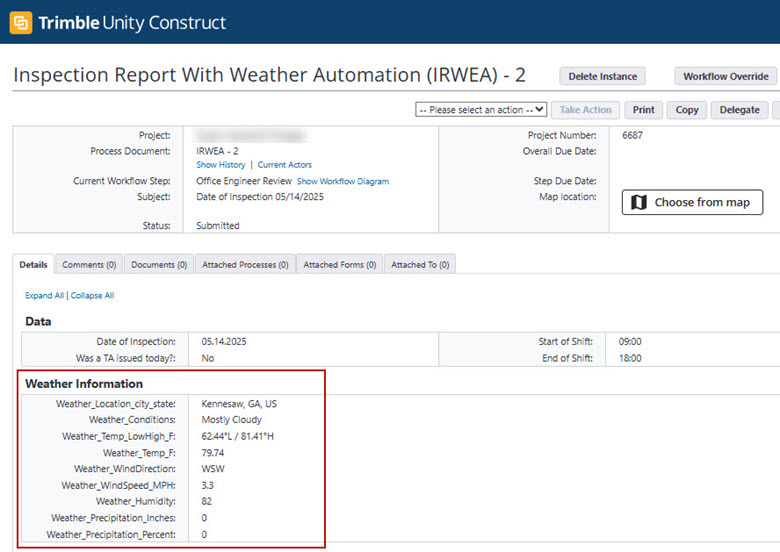The image size is (780, 552).
Task: Click the Weather_Precipitation_Percent label
Action: click(x=111, y=535)
